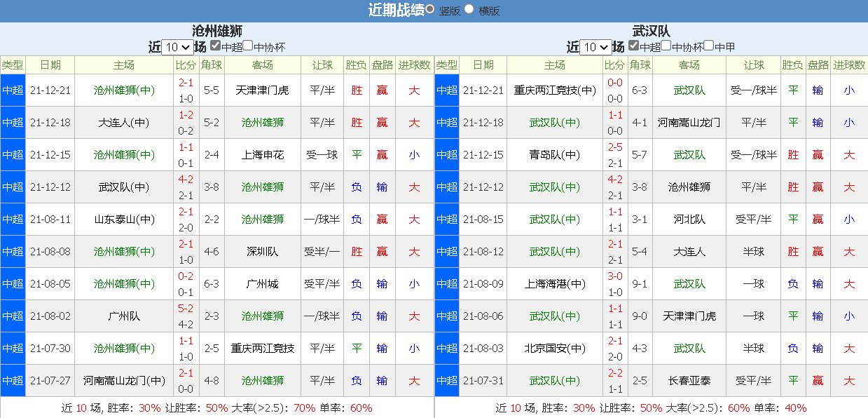
Task: Click the 受半/一 handicap cell
Action: [x=322, y=251]
